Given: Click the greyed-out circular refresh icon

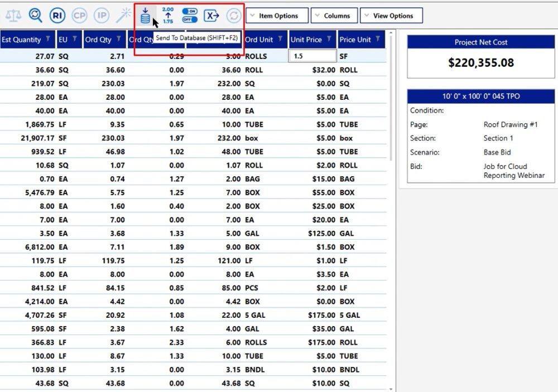Looking at the screenshot, I should [x=233, y=16].
